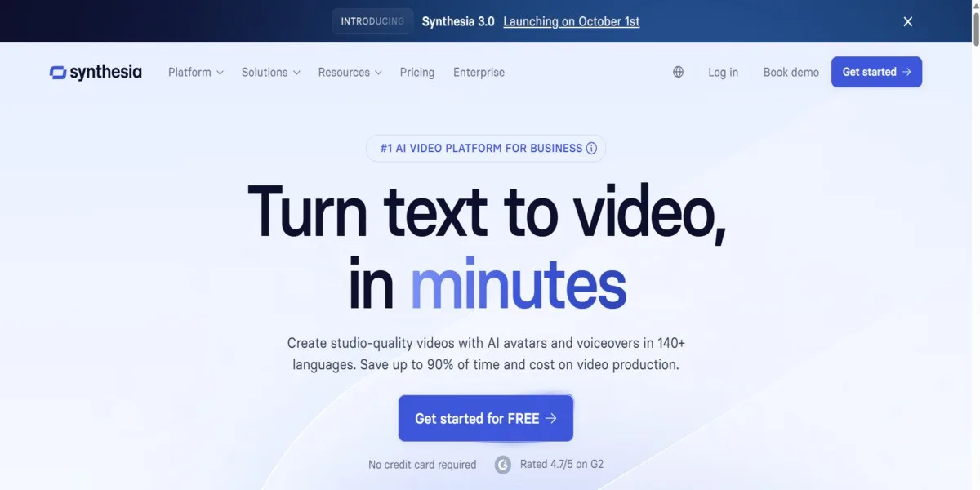
Task: Click the G2 logo icon
Action: coord(503,465)
